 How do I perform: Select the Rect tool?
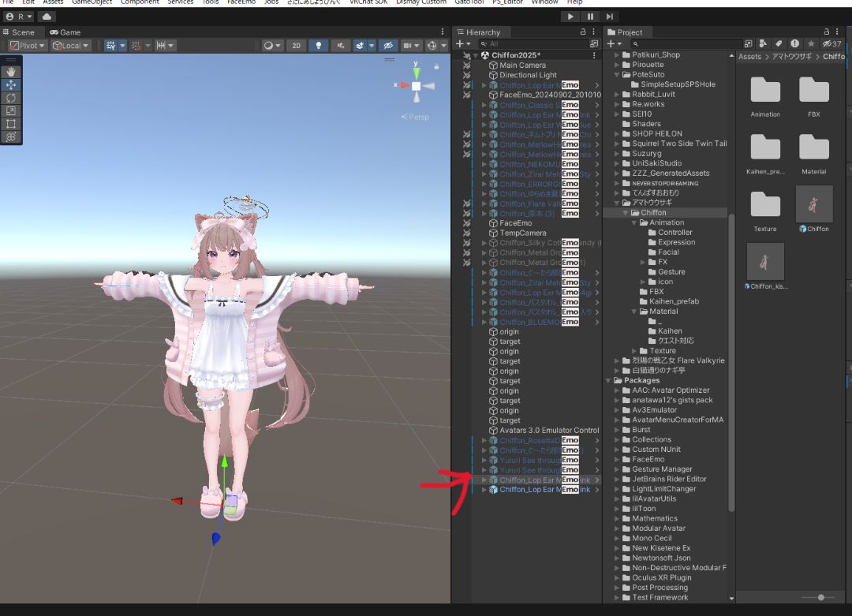11,124
